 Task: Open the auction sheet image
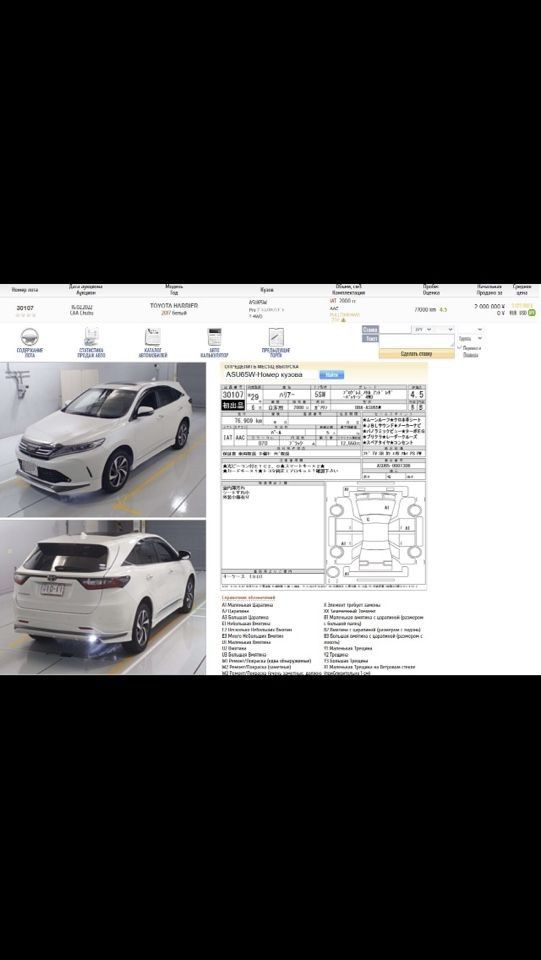point(323,487)
